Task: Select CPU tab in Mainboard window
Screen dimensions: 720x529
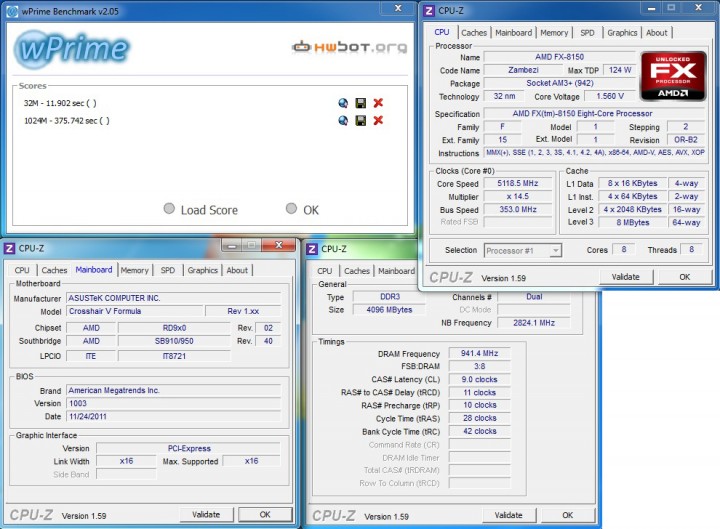Action: click(22, 270)
